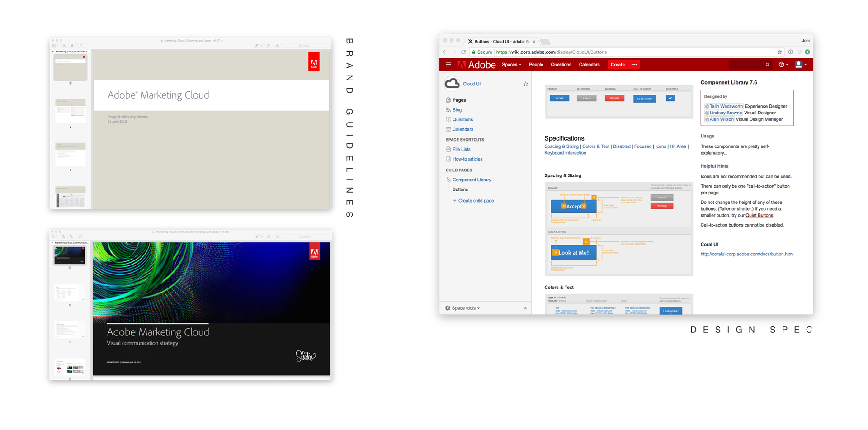Click the browser address bar URL
This screenshot has height=430, width=868.
click(x=551, y=52)
